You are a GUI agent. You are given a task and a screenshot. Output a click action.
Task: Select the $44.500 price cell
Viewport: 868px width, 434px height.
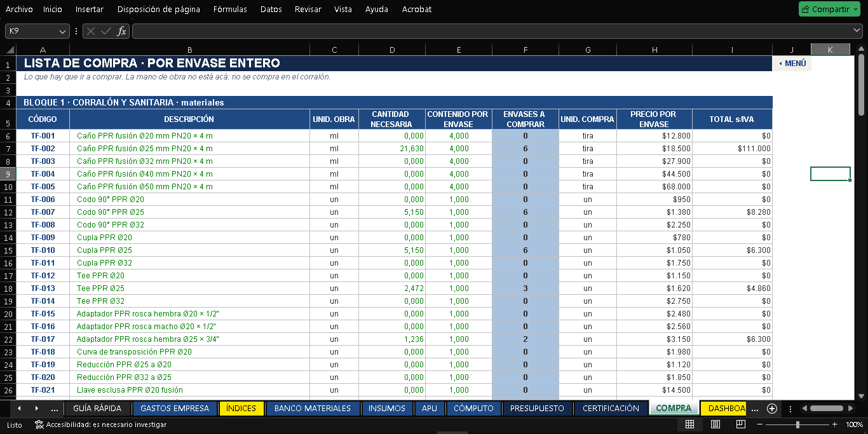[654, 174]
